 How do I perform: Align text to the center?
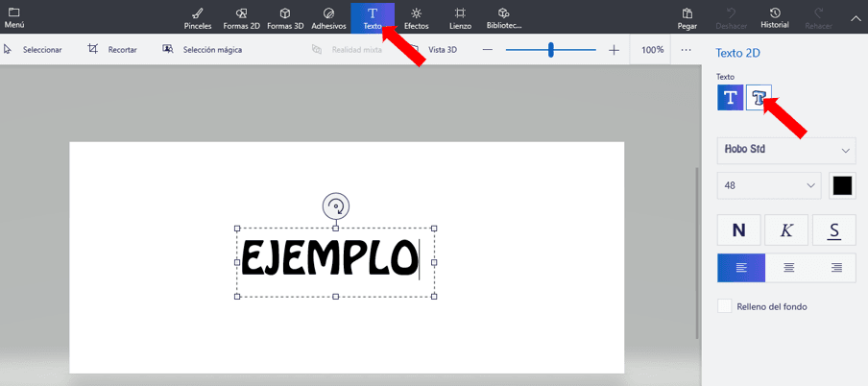(x=789, y=268)
